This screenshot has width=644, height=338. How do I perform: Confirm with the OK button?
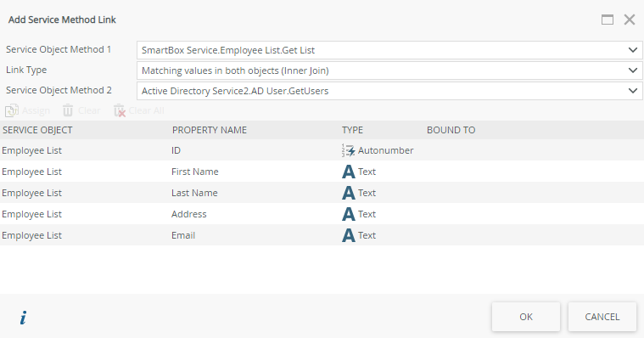(x=526, y=317)
